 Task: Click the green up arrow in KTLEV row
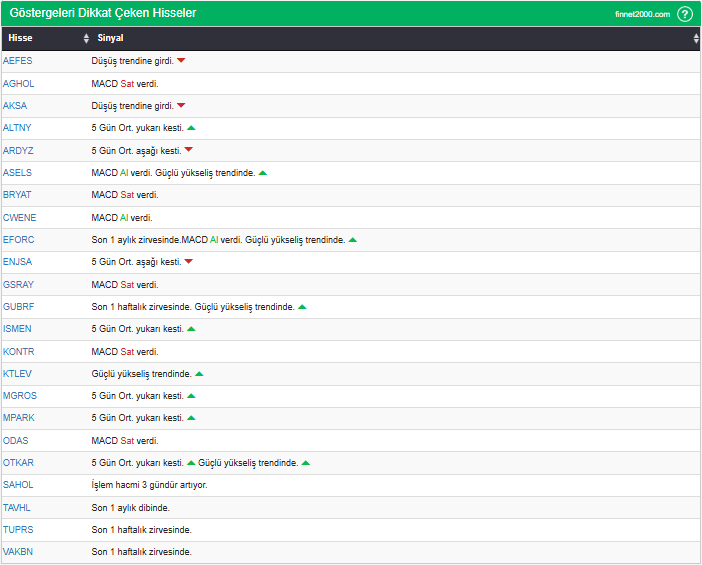(199, 374)
